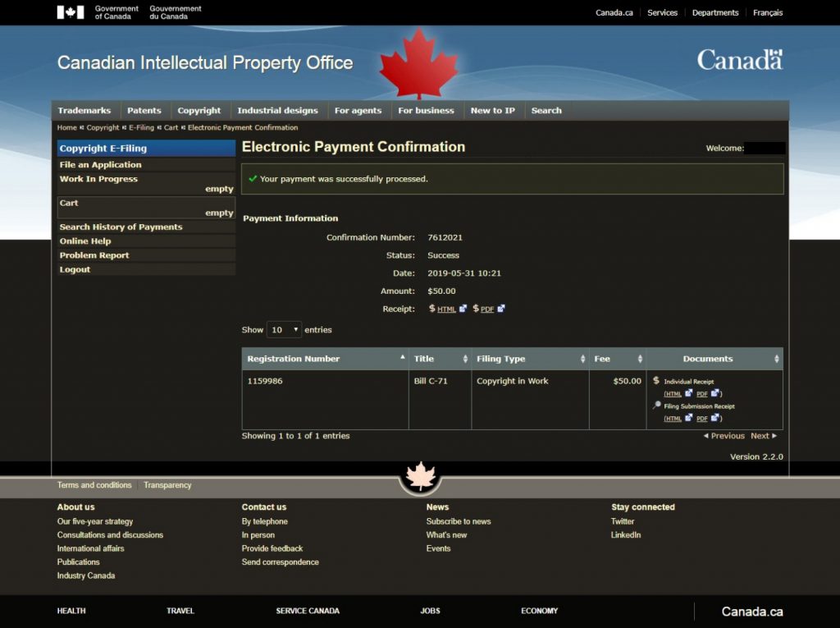
Task: Open the Show entries count dropdown
Action: pos(284,330)
